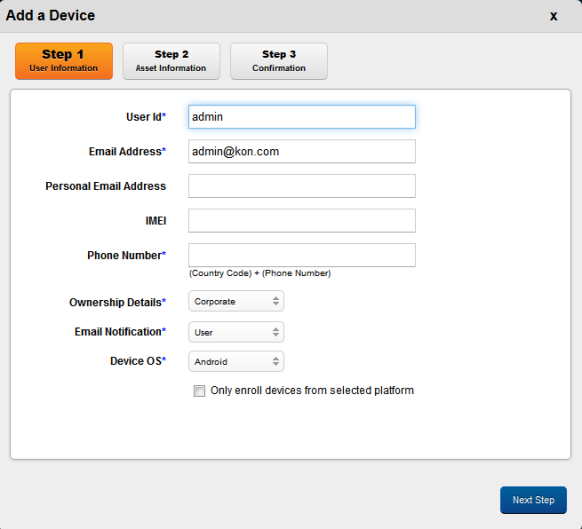Click the Next Step button
582x529 pixels.
(533, 500)
